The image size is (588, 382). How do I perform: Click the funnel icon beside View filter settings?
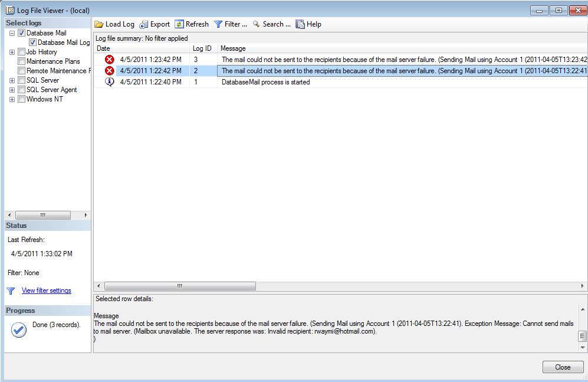(11, 291)
